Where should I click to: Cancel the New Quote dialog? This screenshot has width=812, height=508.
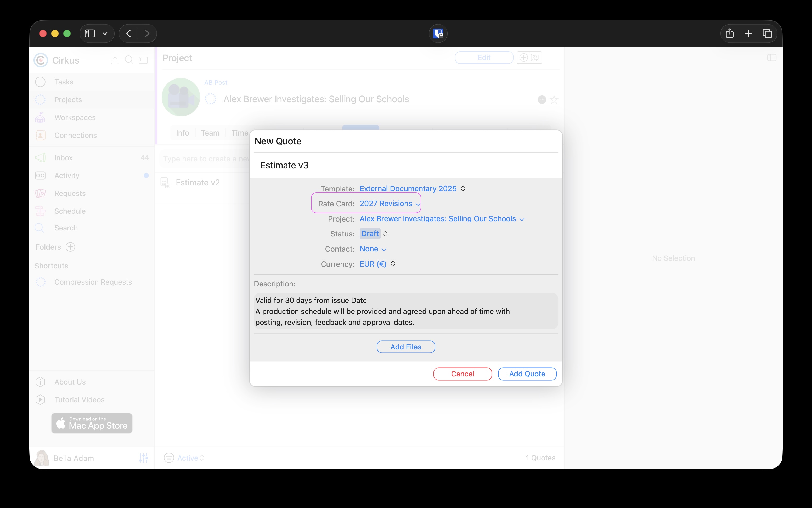(x=463, y=374)
